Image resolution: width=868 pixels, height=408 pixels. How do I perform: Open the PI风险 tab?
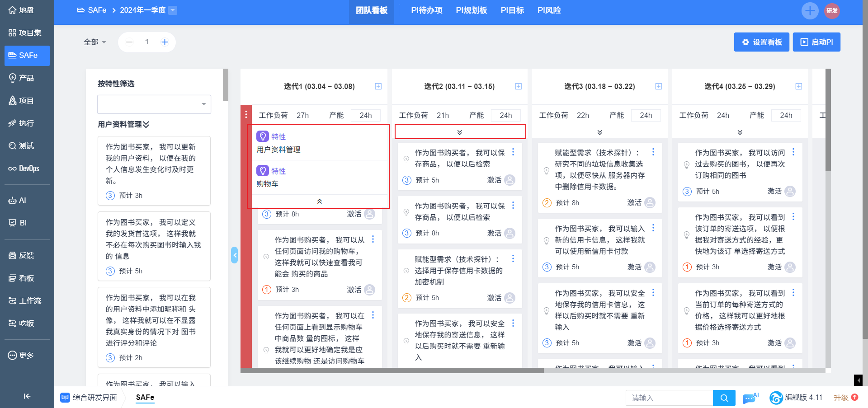click(549, 10)
